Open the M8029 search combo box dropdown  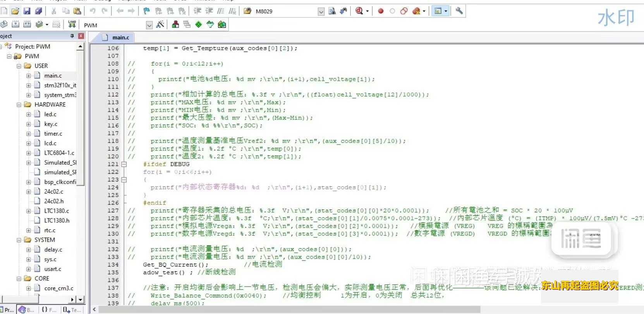click(321, 12)
